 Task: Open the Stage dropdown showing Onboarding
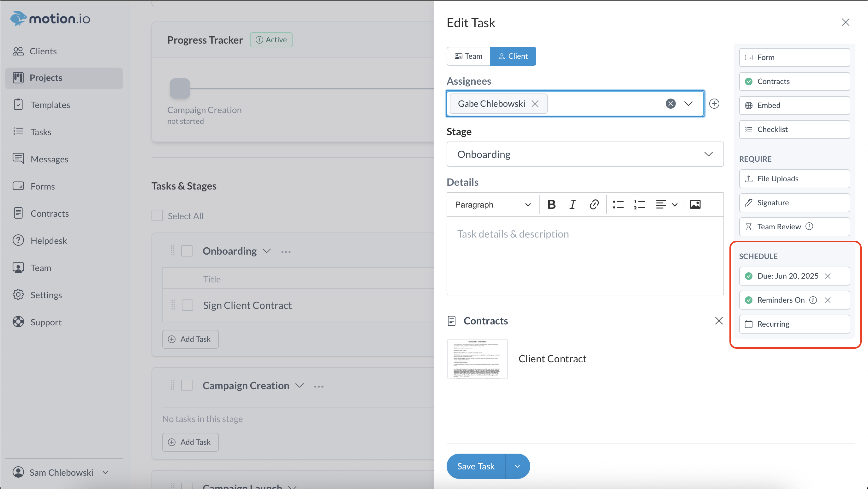pos(585,154)
